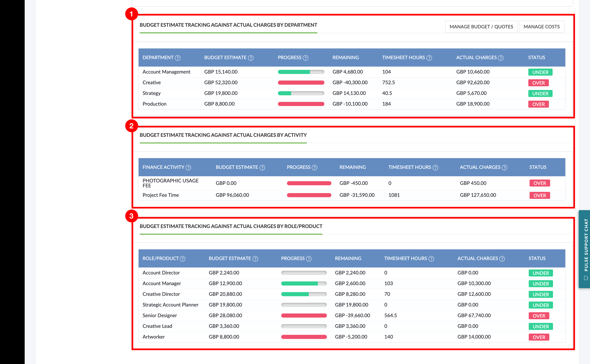
Task: Click activity table REMAINING column header
Action: 352,168
